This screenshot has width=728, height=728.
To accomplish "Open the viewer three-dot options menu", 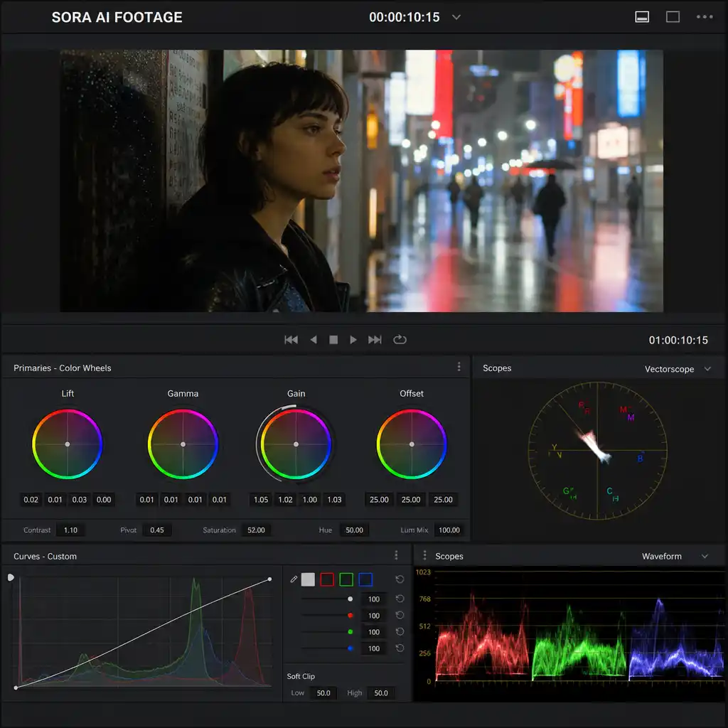I will pos(705,17).
